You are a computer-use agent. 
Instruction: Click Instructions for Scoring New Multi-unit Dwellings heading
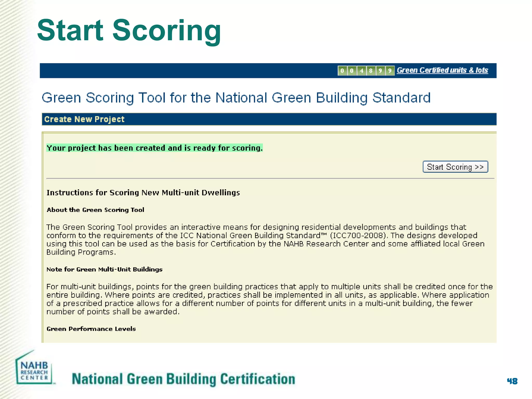pos(143,193)
